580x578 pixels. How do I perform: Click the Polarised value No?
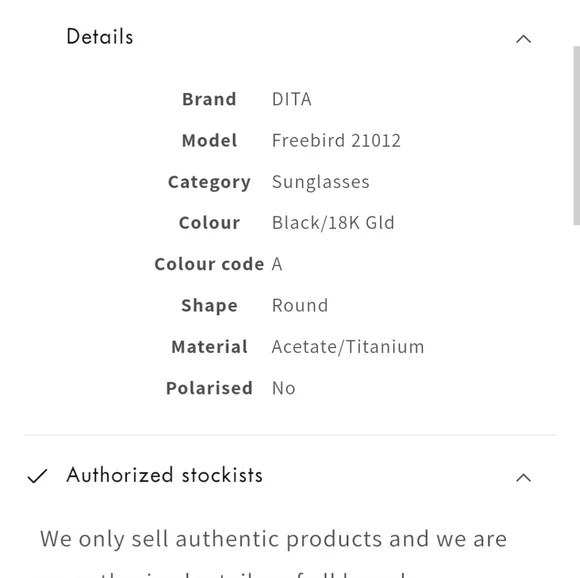[x=284, y=388]
